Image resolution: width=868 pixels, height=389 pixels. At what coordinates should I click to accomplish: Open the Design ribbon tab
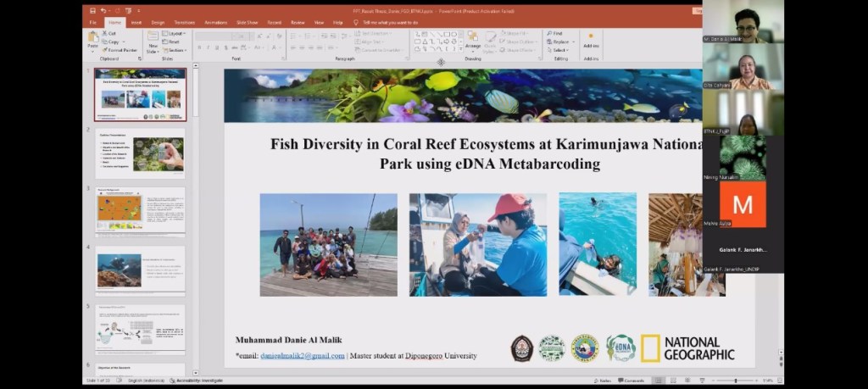158,22
